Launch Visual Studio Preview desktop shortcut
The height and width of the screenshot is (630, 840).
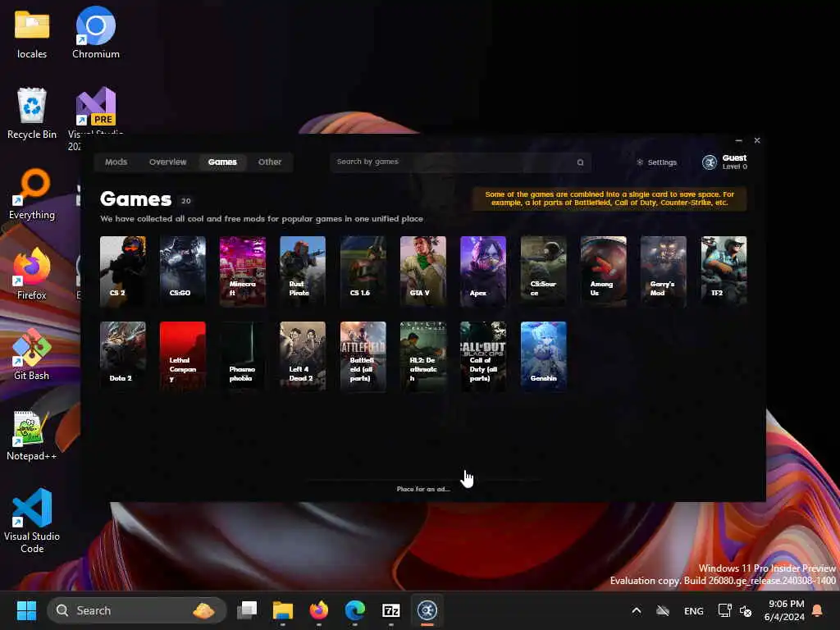(x=96, y=110)
